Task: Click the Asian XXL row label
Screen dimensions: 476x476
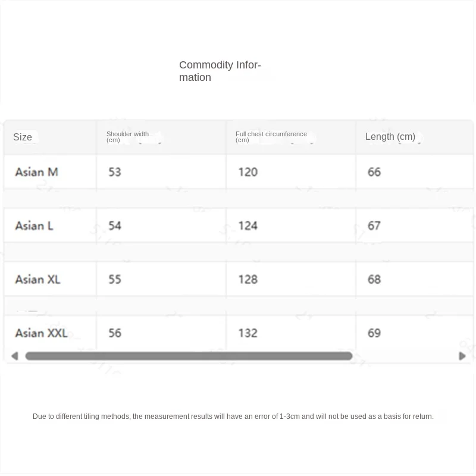Action: click(x=42, y=333)
